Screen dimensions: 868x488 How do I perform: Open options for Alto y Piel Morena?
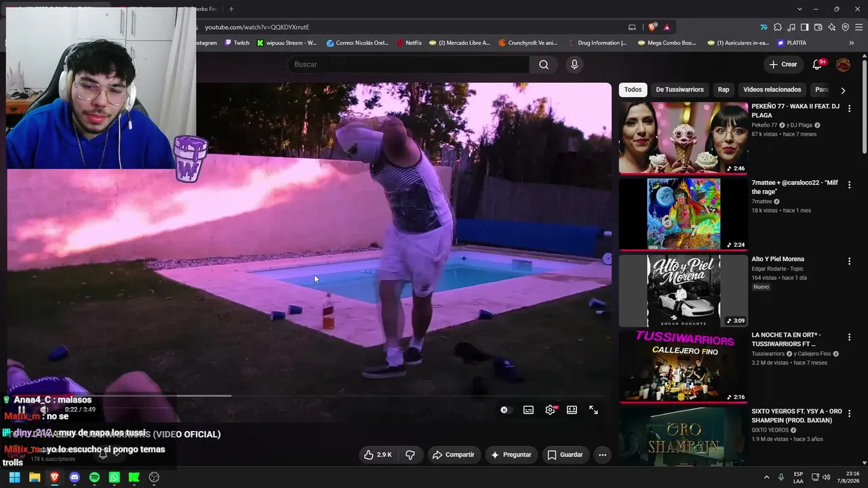(849, 261)
